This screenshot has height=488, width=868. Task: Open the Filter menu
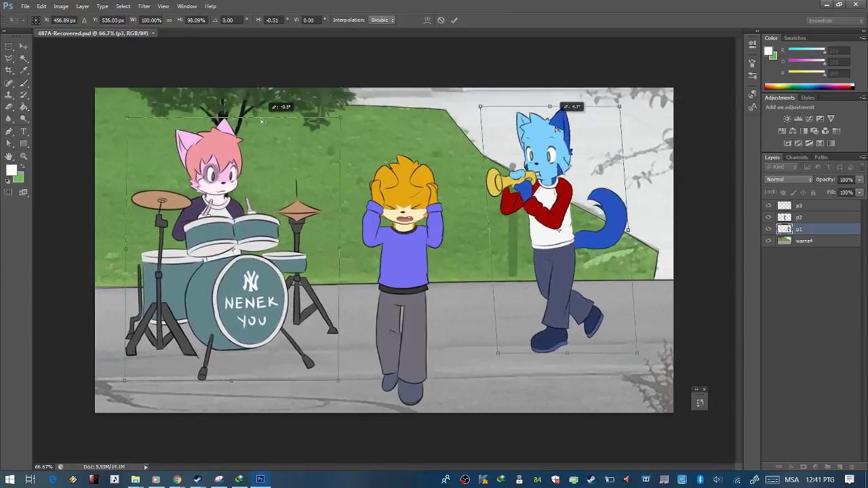[144, 6]
